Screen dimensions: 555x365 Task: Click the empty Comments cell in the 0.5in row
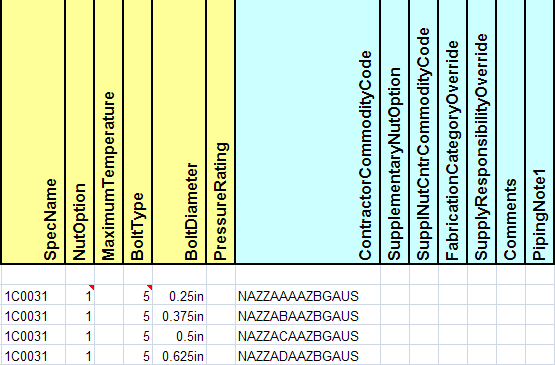[x=511, y=335]
